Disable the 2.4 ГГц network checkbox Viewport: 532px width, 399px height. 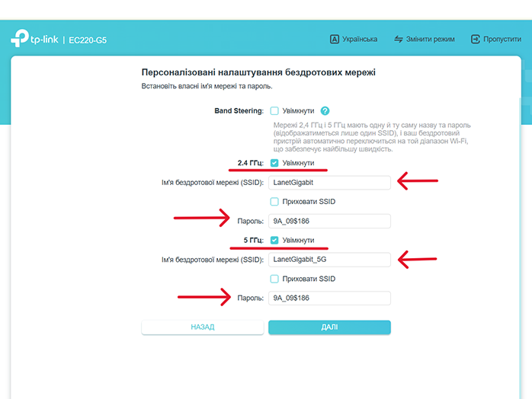click(274, 163)
